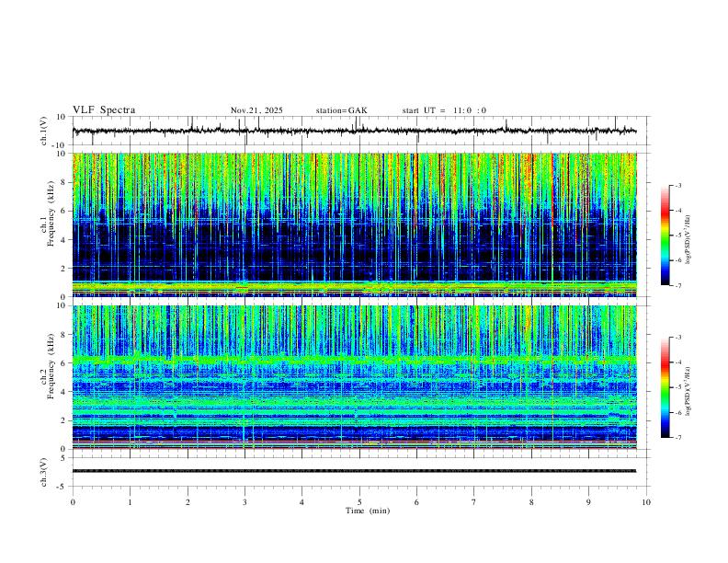Click the "Time (min)" x-axis label
The width and height of the screenshot is (728, 563).
368,511
